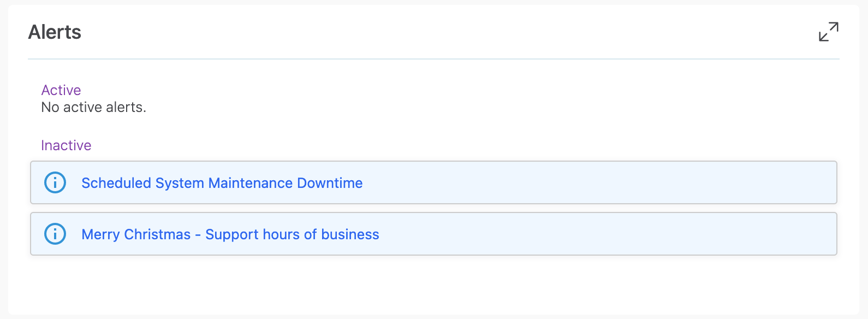Click the Inactive section heading
Viewport: 868px width, 319px height.
pos(66,145)
